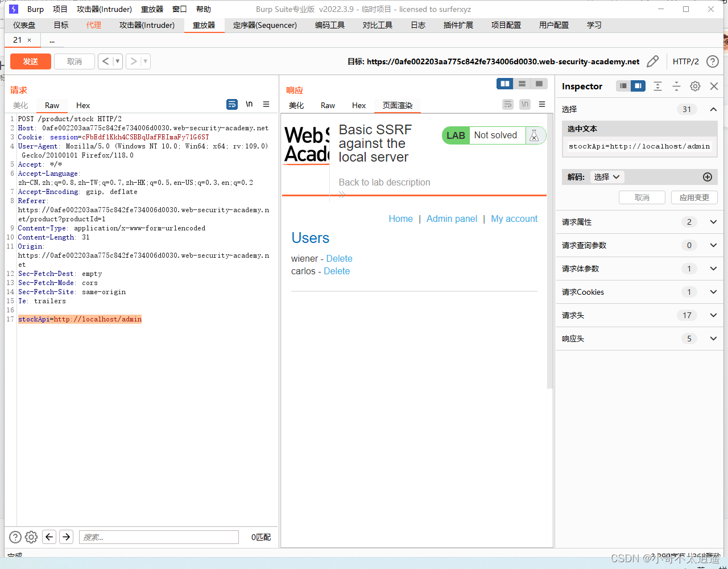Click the search input field
Viewport: 728px width, 569px height.
coord(159,537)
